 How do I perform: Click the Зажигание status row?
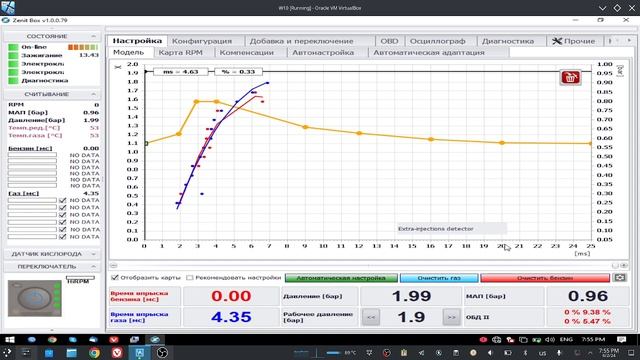click(x=53, y=55)
